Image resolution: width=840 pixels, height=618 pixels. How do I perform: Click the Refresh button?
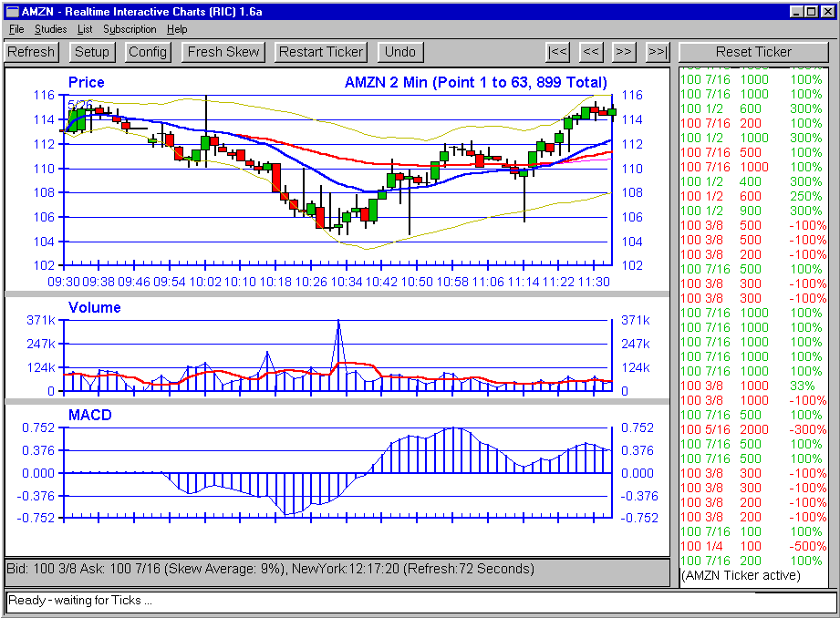pos(31,52)
